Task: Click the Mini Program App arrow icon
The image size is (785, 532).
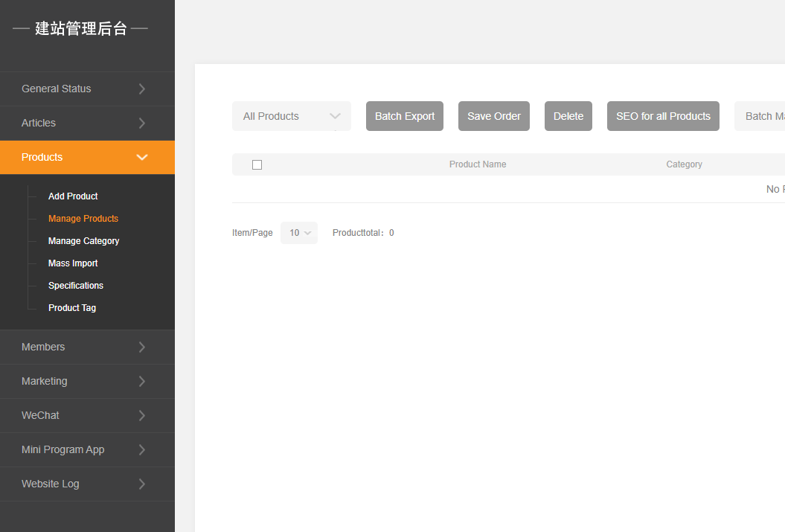Action: point(141,450)
